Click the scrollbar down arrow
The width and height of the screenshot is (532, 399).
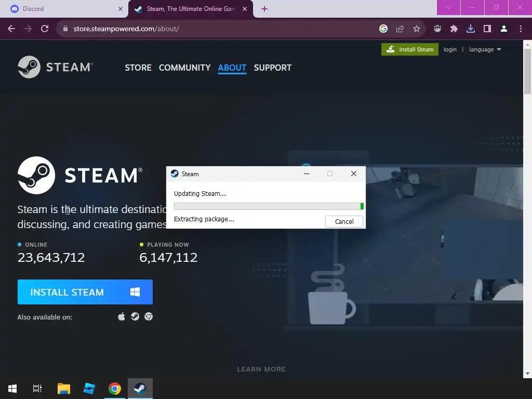528,374
